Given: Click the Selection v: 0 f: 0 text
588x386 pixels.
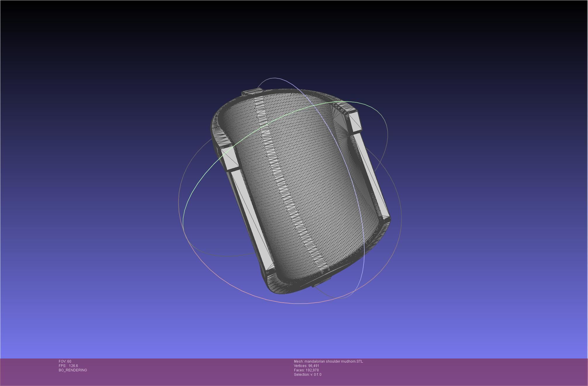Looking at the screenshot, I should (308, 375).
